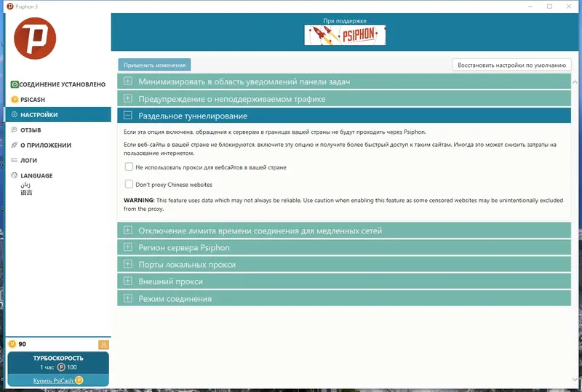Screen dimensions: 582x392
Task: Click the orange PsiCash account user icon
Action: 103,345
